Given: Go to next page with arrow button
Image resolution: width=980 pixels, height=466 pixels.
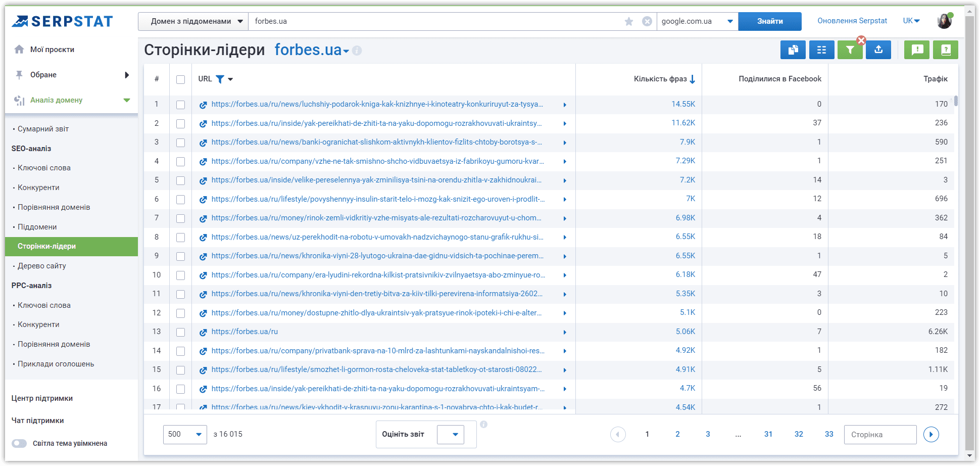Looking at the screenshot, I should pyautogui.click(x=931, y=434).
